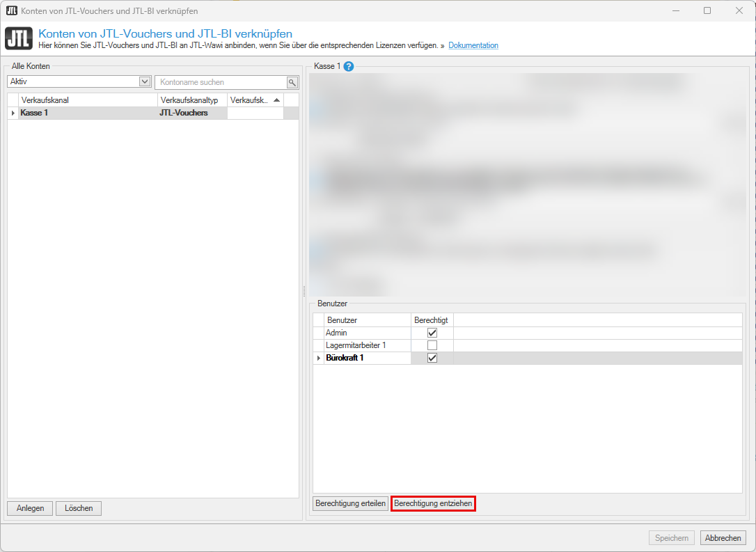Click the row indicator arrow of Kasse 1
Viewport: 756px width, 552px height.
tap(13, 113)
